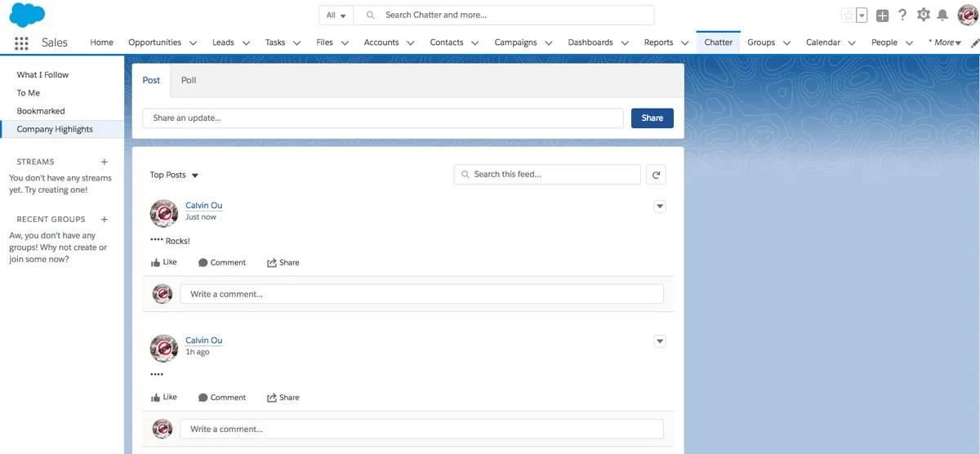Add a new group with Recent Groups plus icon
The width and height of the screenshot is (980, 454).
pos(104,220)
